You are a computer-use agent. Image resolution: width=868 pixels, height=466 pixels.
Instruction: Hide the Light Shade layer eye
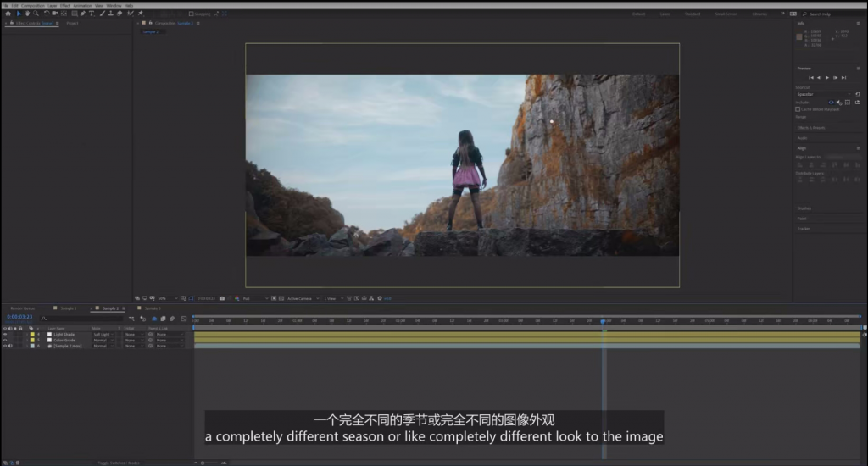coord(5,335)
